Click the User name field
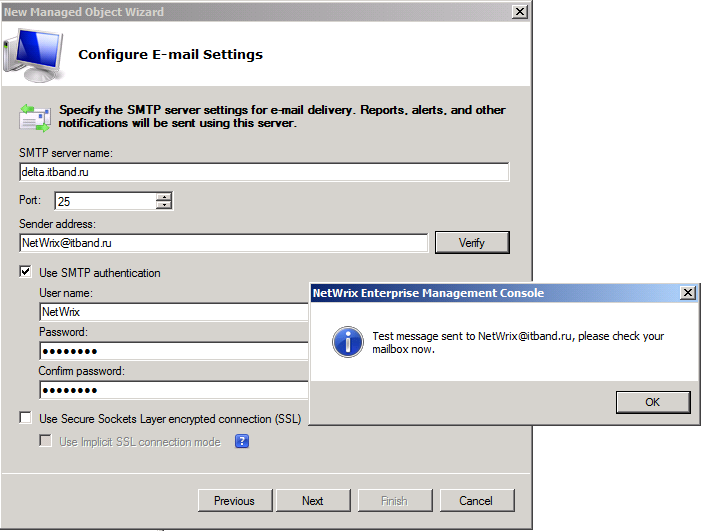Viewport: 702px width, 531px height. tap(174, 312)
